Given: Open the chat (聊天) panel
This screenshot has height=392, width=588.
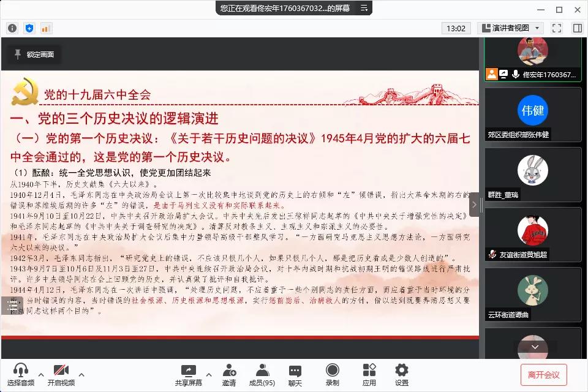Looking at the screenshot, I should [295, 374].
